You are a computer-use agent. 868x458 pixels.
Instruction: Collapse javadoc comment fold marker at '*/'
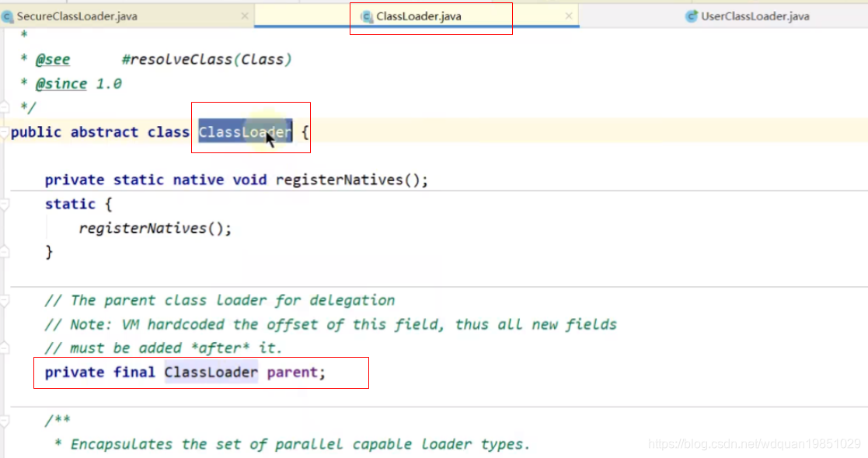(5, 107)
